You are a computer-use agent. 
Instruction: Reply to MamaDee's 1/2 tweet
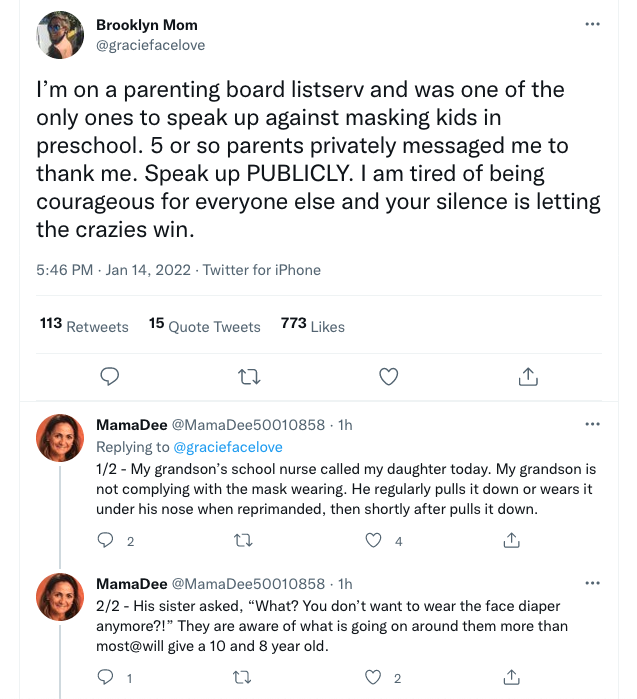[105, 540]
